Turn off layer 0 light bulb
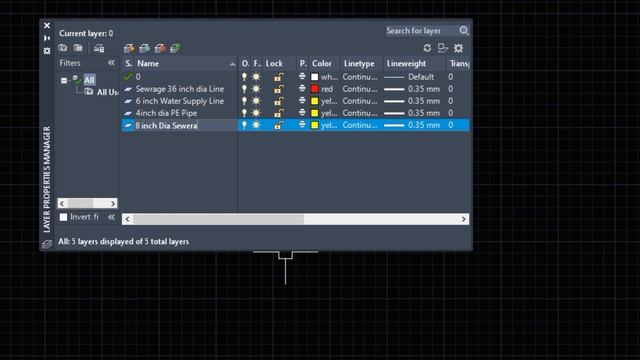 click(x=244, y=77)
